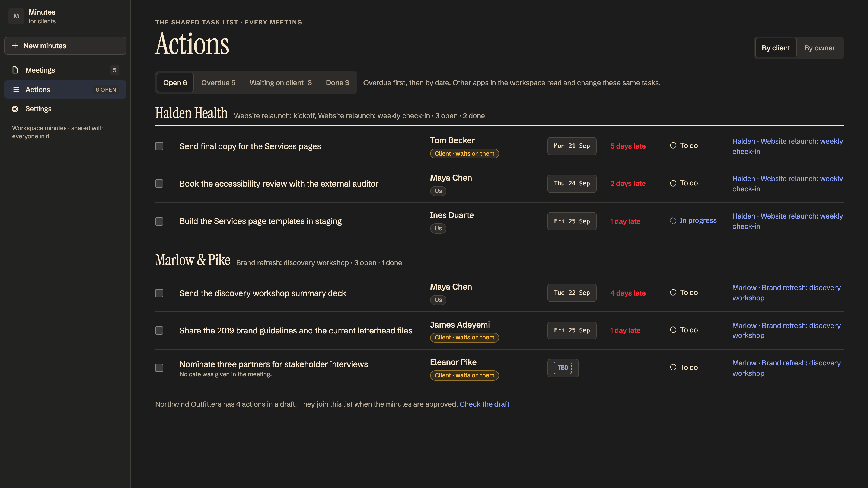868x488 pixels.
Task: Switch to the Overdue 5 tab
Action: point(218,82)
